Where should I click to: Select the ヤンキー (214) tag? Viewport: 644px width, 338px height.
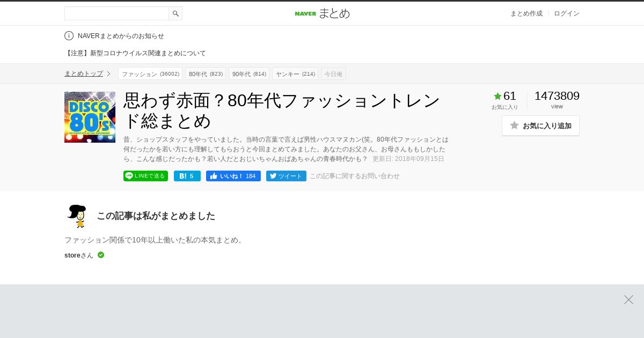tap(295, 74)
